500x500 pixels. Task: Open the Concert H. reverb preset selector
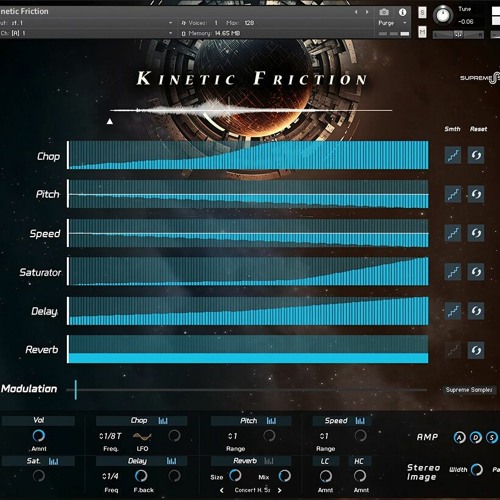click(252, 490)
